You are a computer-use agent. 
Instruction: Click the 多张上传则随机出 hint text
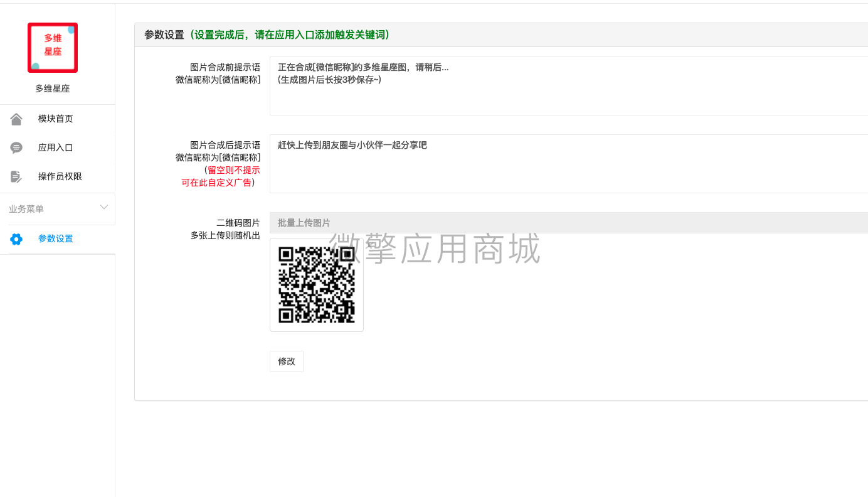pyautogui.click(x=225, y=235)
